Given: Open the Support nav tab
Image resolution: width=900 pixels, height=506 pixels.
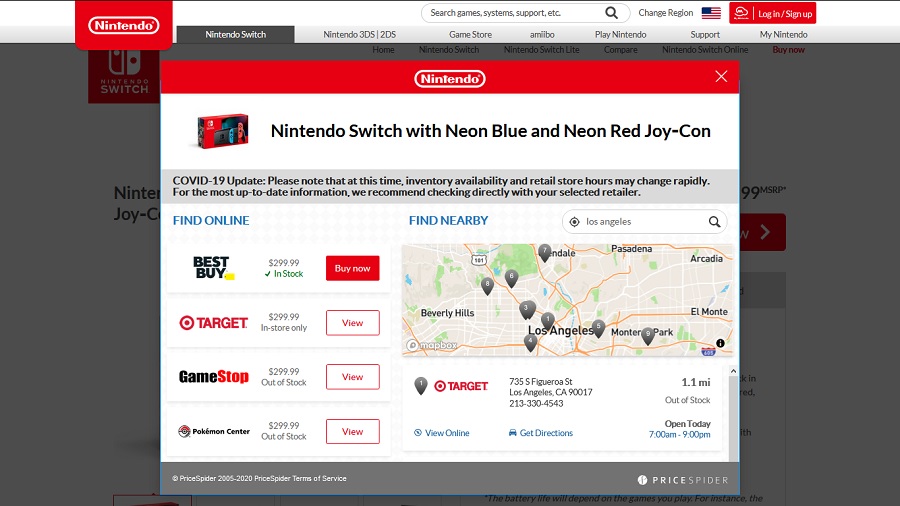Looking at the screenshot, I should [x=705, y=34].
